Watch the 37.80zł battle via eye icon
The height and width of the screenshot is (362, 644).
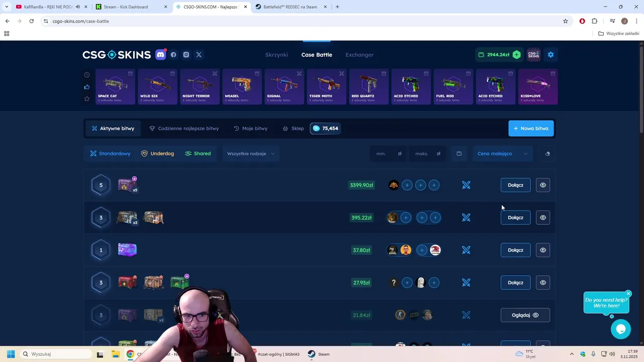(x=543, y=250)
